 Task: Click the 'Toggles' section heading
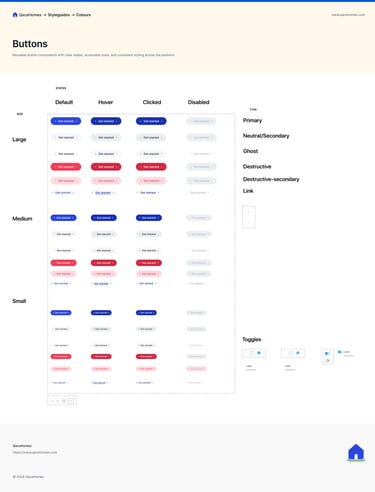point(252,339)
